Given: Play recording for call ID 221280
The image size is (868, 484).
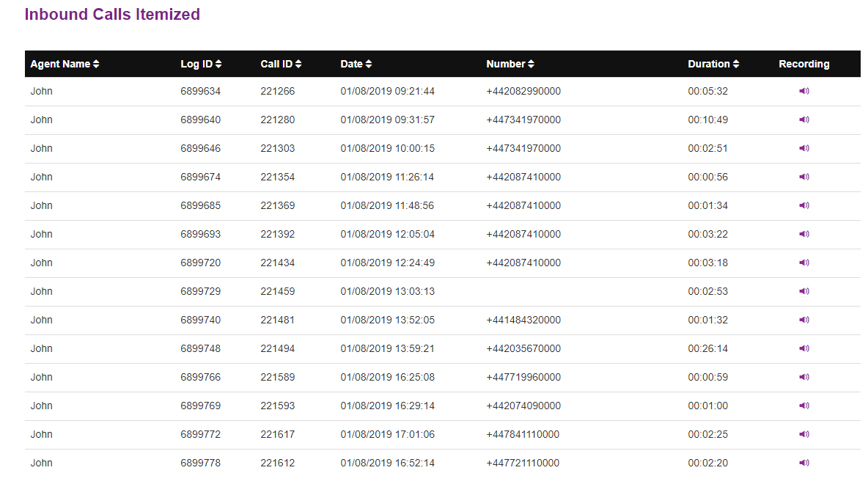Looking at the screenshot, I should [803, 120].
